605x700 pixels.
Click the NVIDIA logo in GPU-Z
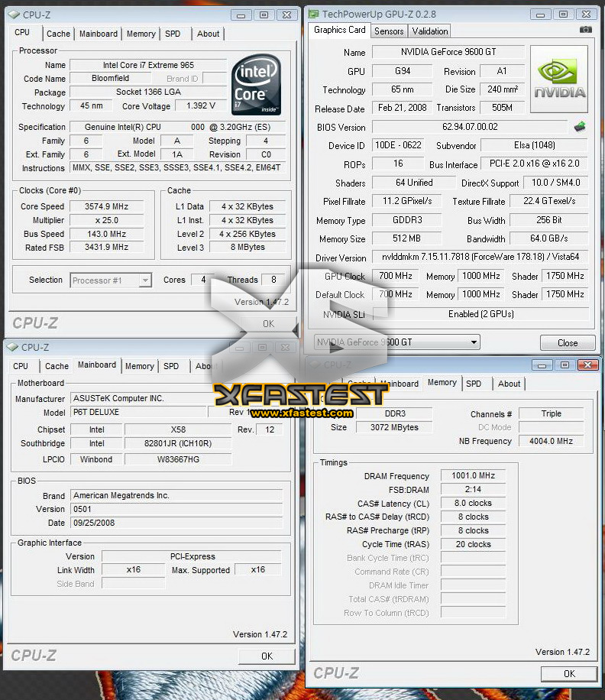[x=559, y=79]
